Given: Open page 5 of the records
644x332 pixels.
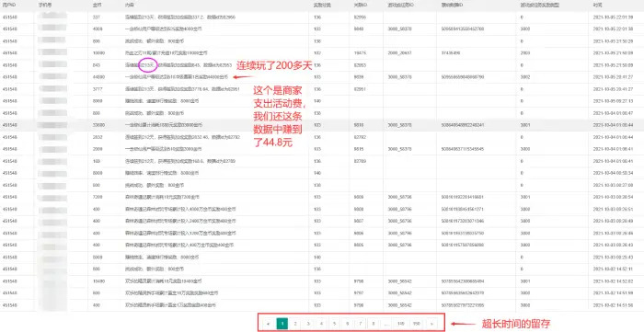Looking at the screenshot, I should point(334,324).
